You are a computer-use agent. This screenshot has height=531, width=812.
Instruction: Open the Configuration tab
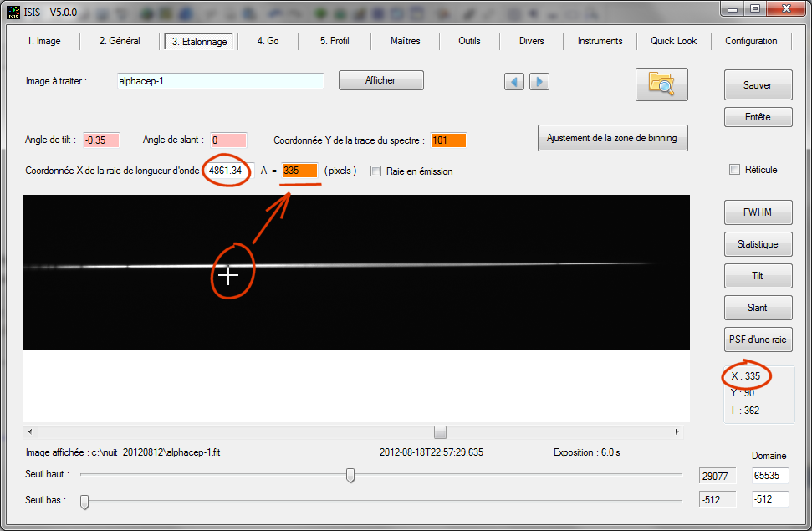[x=751, y=41]
